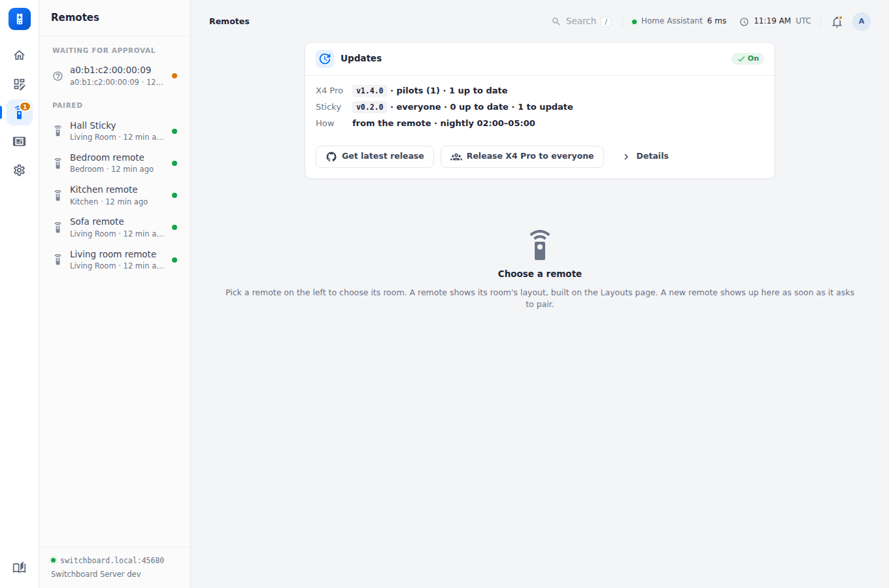The width and height of the screenshot is (889, 588).
Task: Click the notification bell icon
Action: pyautogui.click(x=837, y=22)
